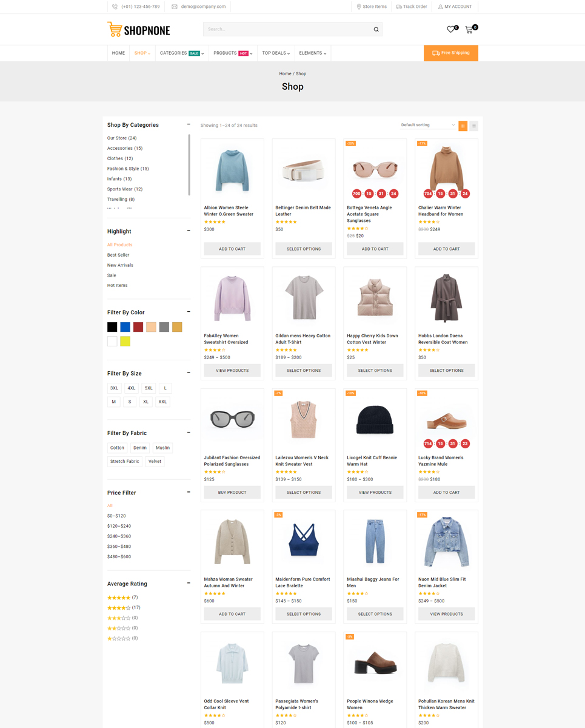Open the shopping cart icon

[469, 29]
